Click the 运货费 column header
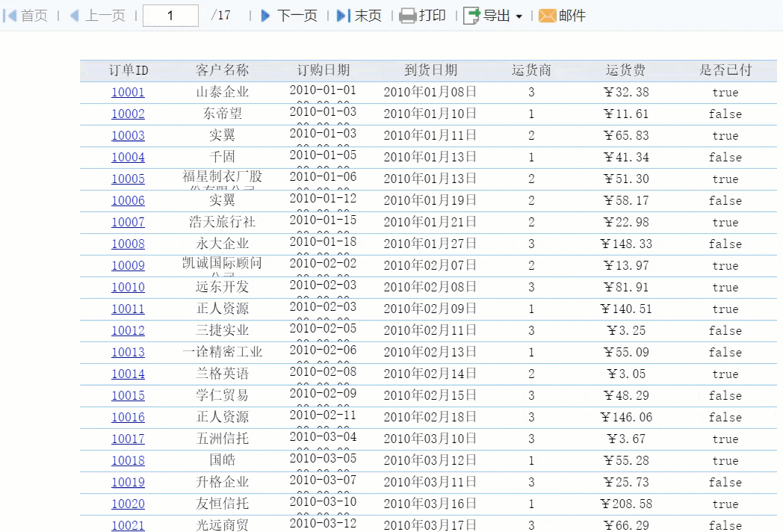This screenshot has height=532, width=783. click(x=625, y=70)
